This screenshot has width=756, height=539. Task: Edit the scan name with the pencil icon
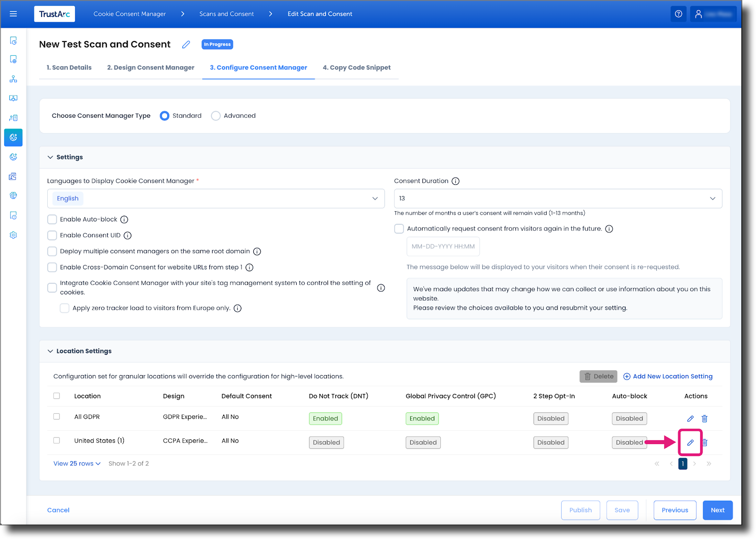(x=186, y=44)
